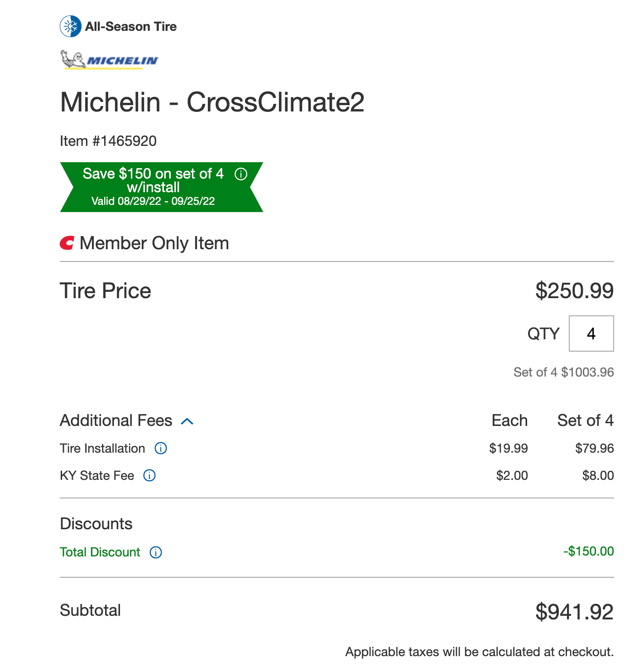Click the QTY input box
The height and width of the screenshot is (667, 644).
tap(591, 333)
